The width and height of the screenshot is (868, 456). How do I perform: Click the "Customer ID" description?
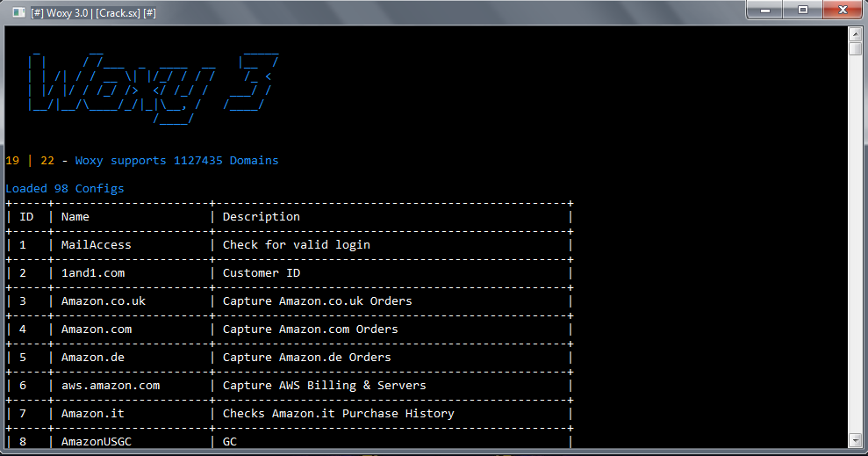[x=262, y=273]
